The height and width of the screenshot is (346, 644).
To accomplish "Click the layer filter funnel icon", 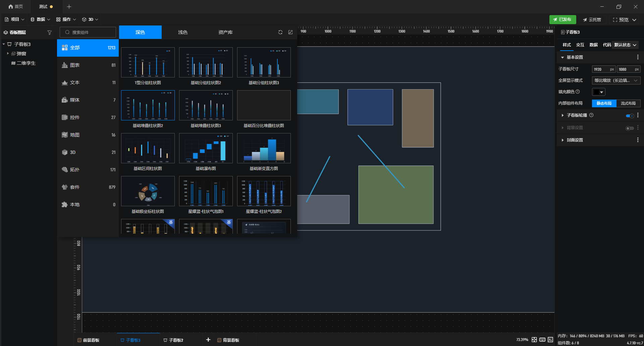I will coord(50,33).
